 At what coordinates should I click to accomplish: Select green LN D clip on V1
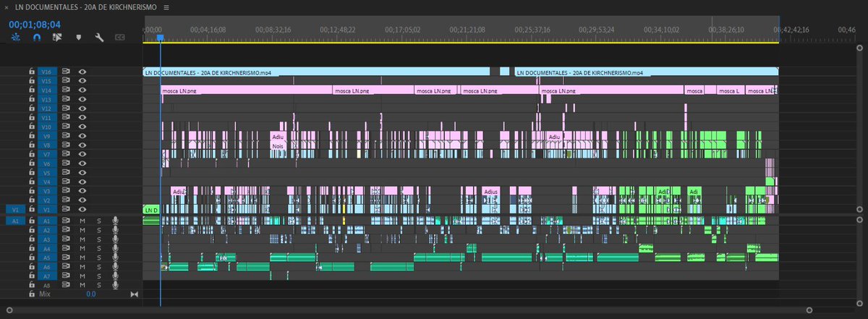click(x=150, y=210)
